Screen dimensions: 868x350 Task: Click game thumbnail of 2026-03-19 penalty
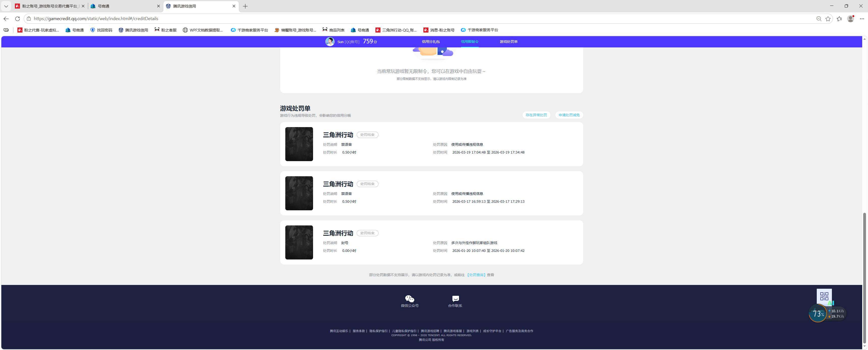pyautogui.click(x=299, y=144)
